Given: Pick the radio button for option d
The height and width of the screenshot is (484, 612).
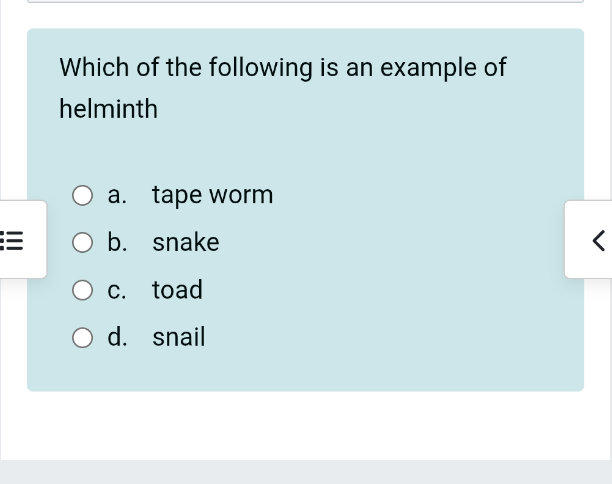Looking at the screenshot, I should tap(84, 338).
